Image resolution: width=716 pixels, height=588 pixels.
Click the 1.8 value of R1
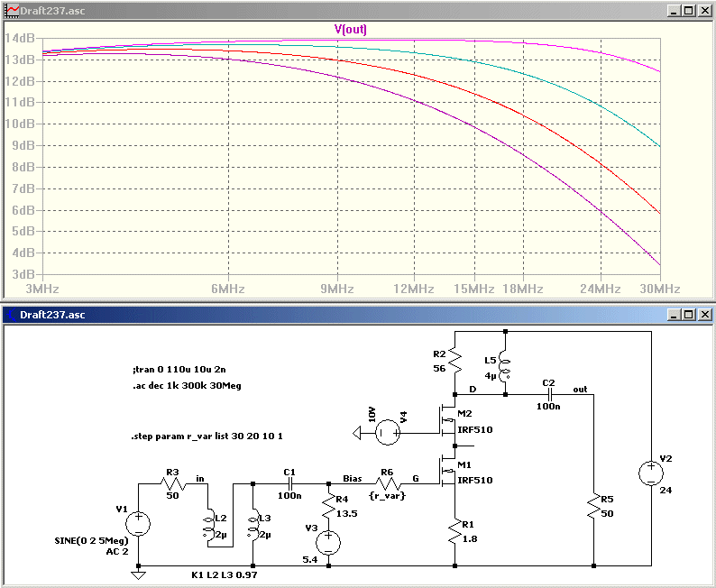click(x=470, y=539)
